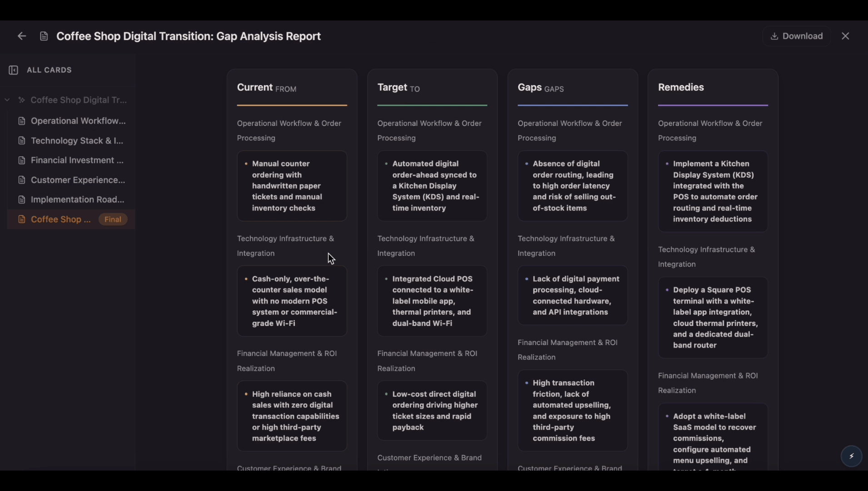The height and width of the screenshot is (491, 868).
Task: Select the 'Automated digital order-ahead' card
Action: [x=432, y=186]
